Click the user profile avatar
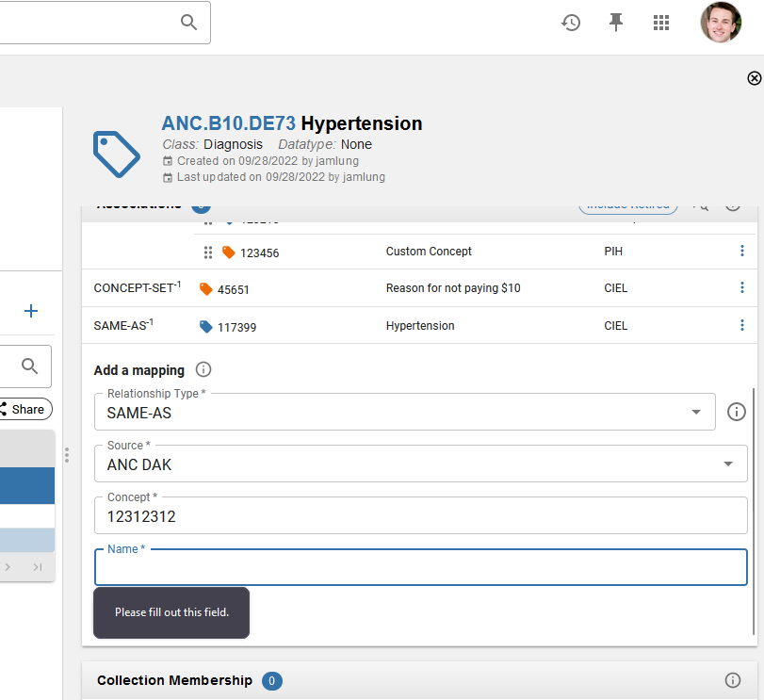Viewport: 764px width, 700px height. (x=720, y=22)
